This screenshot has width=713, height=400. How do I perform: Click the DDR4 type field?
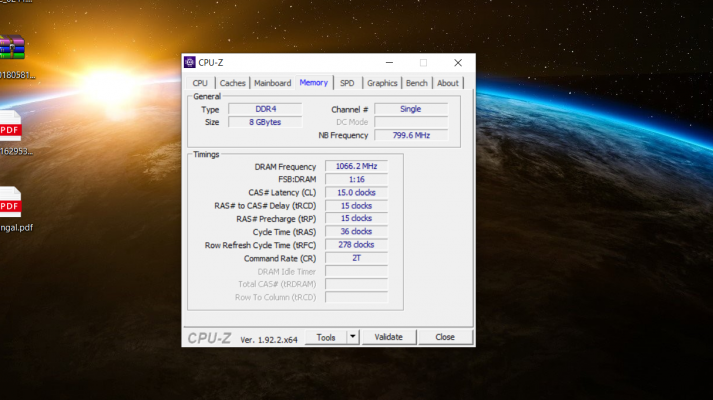tap(265, 109)
